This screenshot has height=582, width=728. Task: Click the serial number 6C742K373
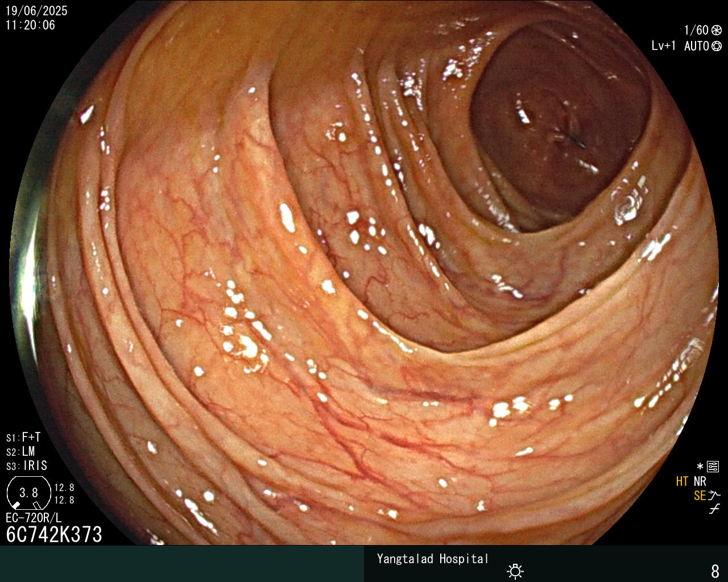click(x=54, y=534)
